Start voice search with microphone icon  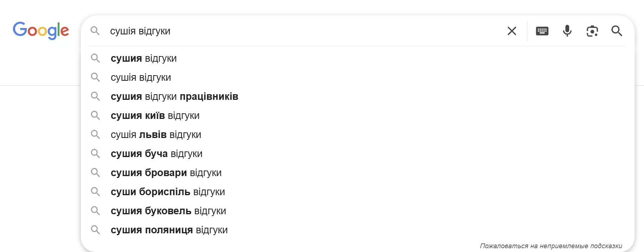tap(567, 31)
